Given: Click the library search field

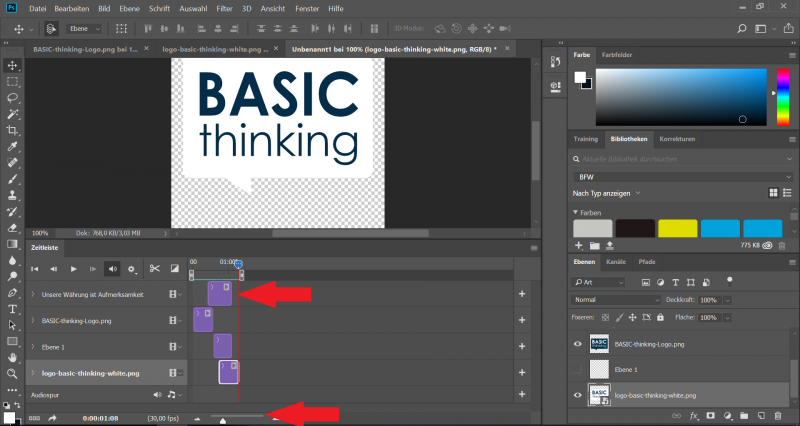Looking at the screenshot, I should pos(683,159).
